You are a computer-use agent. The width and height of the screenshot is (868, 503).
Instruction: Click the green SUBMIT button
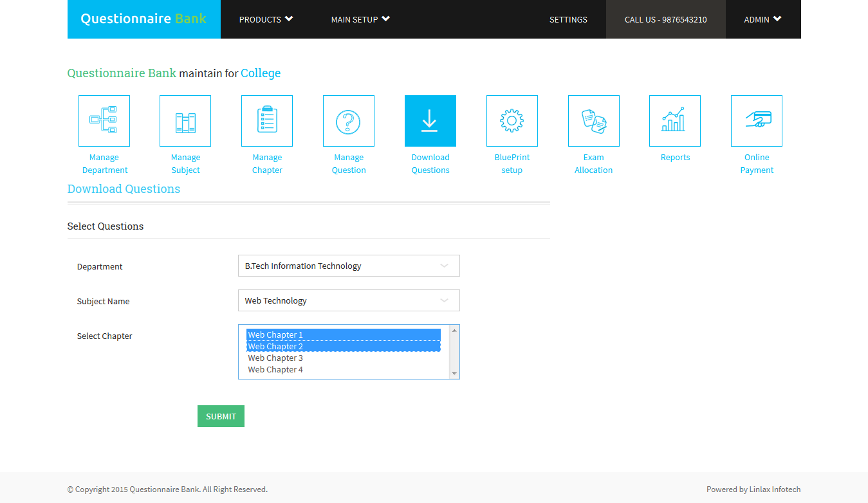coord(221,416)
